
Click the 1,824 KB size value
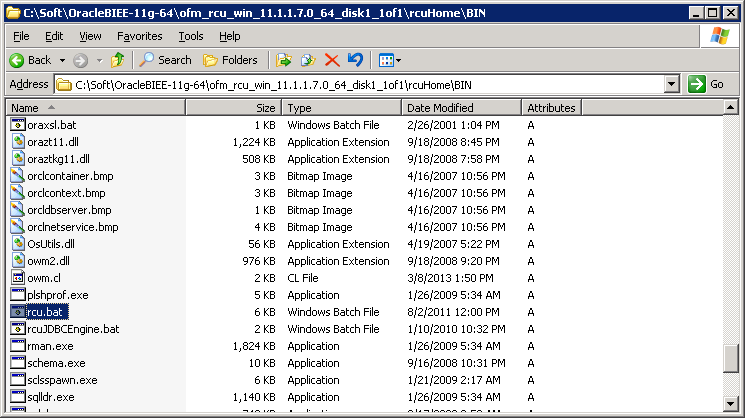[x=254, y=346]
